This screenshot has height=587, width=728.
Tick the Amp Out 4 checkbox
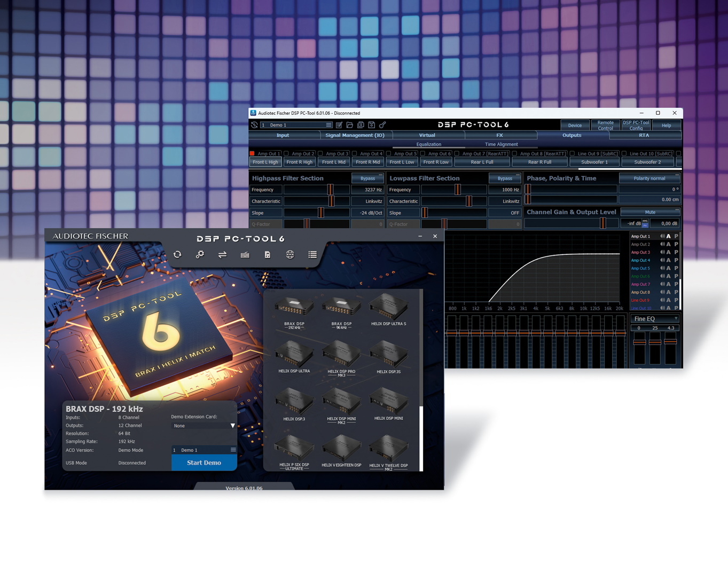(x=355, y=154)
